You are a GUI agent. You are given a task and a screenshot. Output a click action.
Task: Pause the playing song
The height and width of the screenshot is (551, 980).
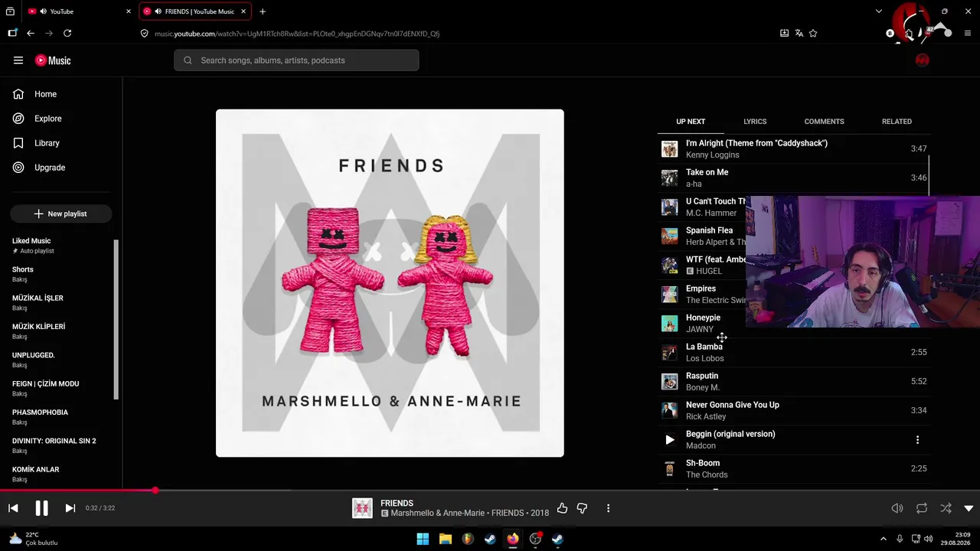point(41,508)
